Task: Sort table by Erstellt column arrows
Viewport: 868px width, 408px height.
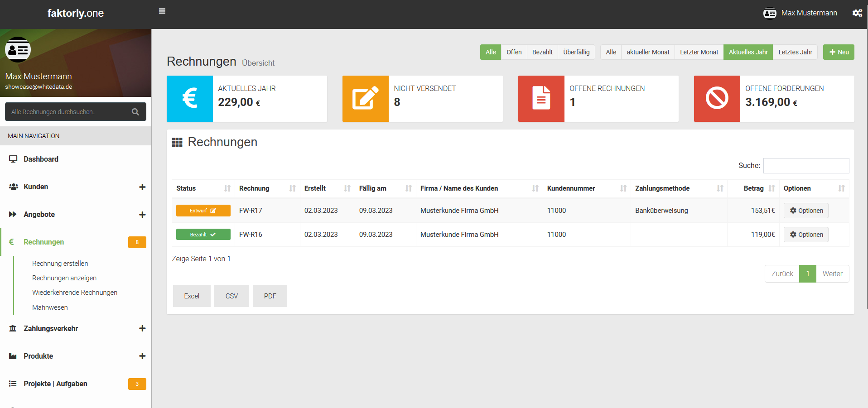Action: 347,188
